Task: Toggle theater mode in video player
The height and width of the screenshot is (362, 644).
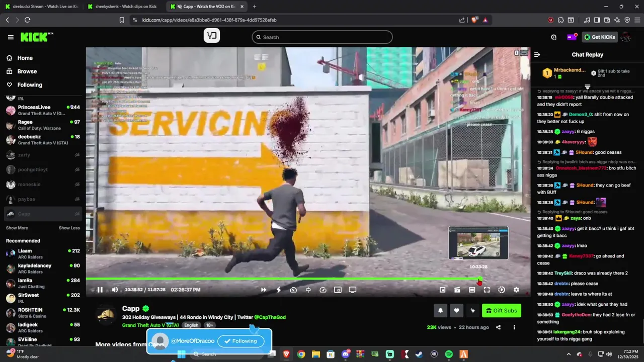Action: pyautogui.click(x=472, y=290)
